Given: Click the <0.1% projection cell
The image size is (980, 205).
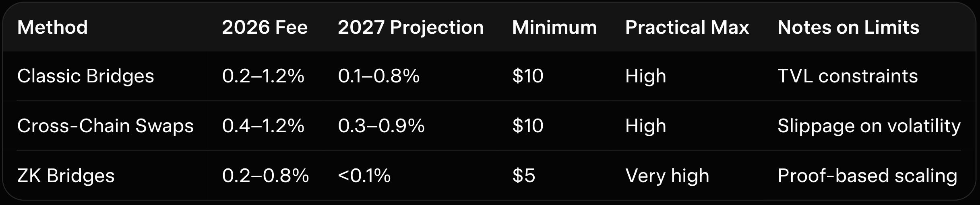Looking at the screenshot, I should (x=364, y=176).
